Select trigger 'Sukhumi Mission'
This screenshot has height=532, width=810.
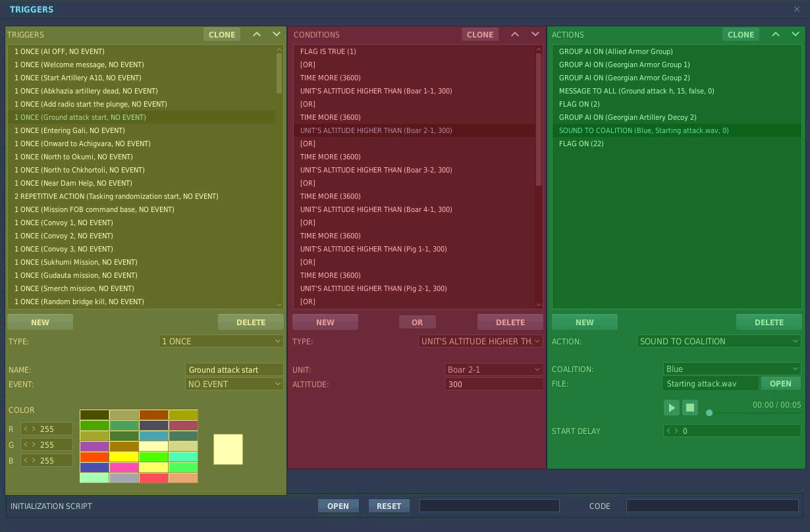(142, 262)
